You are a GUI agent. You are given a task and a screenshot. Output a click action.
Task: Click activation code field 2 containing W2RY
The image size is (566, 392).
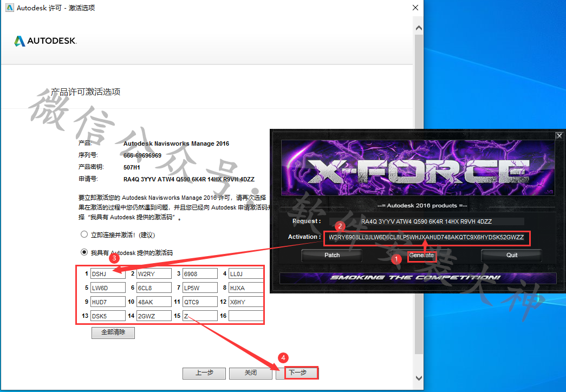154,273
